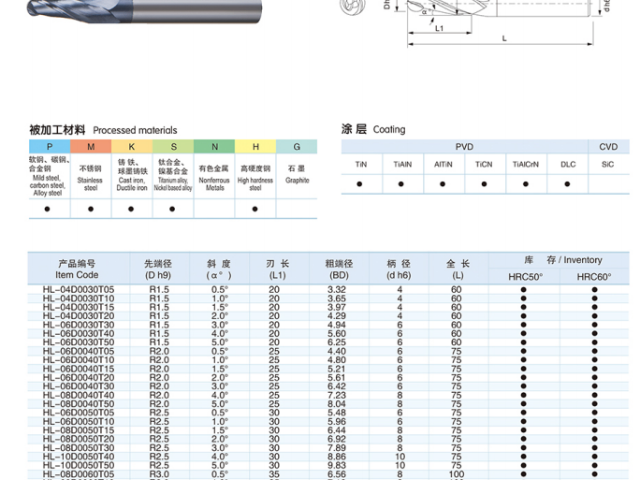Click the G graphite header

tap(297, 147)
